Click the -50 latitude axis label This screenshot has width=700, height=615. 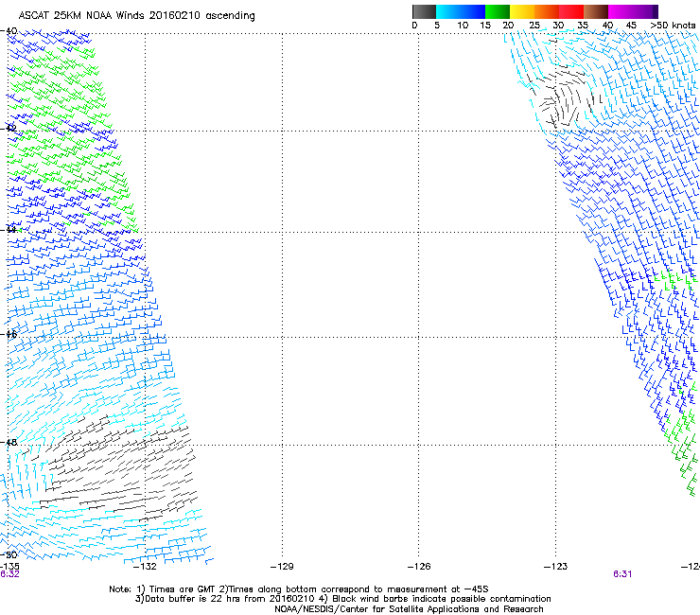(9, 554)
